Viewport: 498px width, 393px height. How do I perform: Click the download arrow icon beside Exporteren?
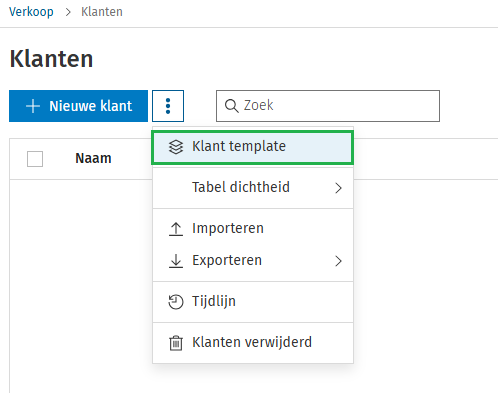[176, 261]
